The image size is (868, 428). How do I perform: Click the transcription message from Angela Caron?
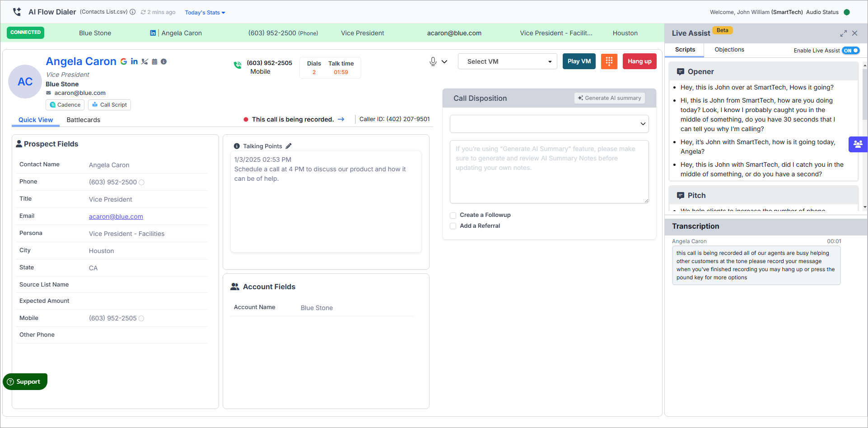pos(756,265)
